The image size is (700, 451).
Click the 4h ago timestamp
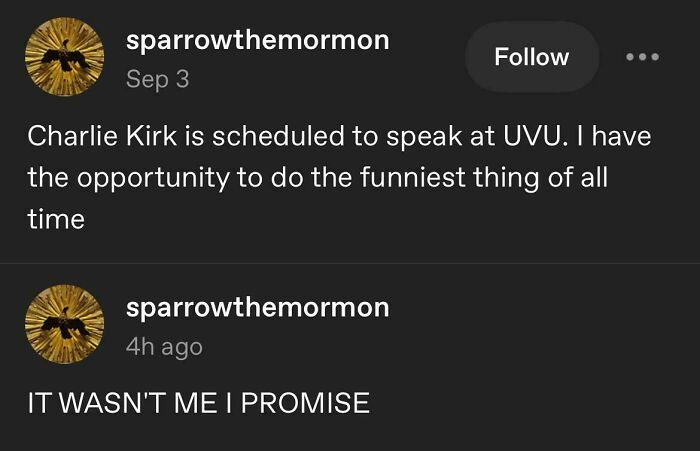[x=164, y=346]
